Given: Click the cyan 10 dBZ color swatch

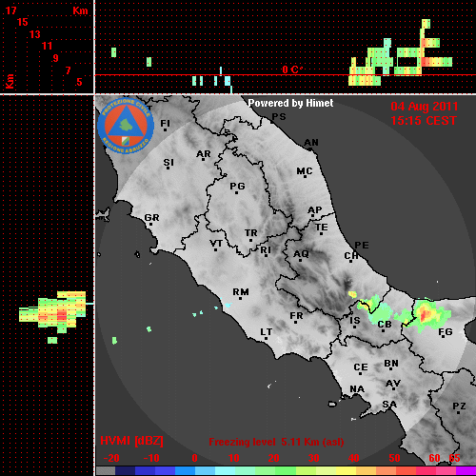Looking at the screenshot, I should click(x=226, y=470).
